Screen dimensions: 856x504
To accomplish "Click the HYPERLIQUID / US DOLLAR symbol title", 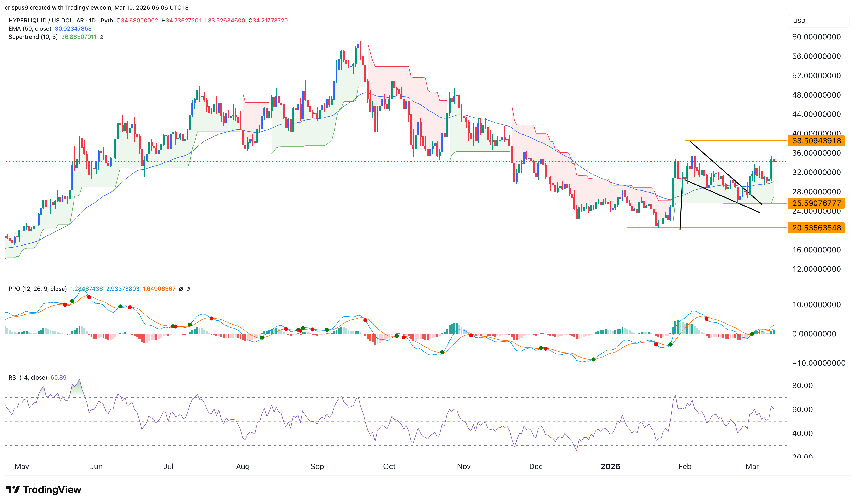I will point(46,20).
